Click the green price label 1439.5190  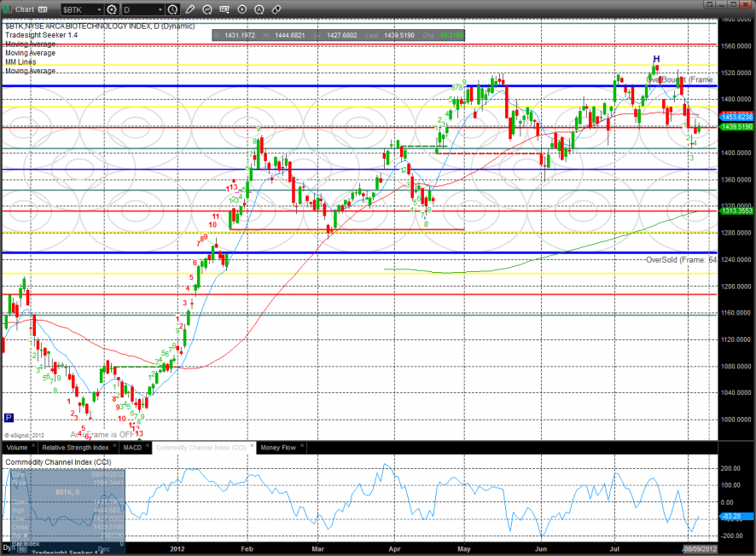(736, 126)
